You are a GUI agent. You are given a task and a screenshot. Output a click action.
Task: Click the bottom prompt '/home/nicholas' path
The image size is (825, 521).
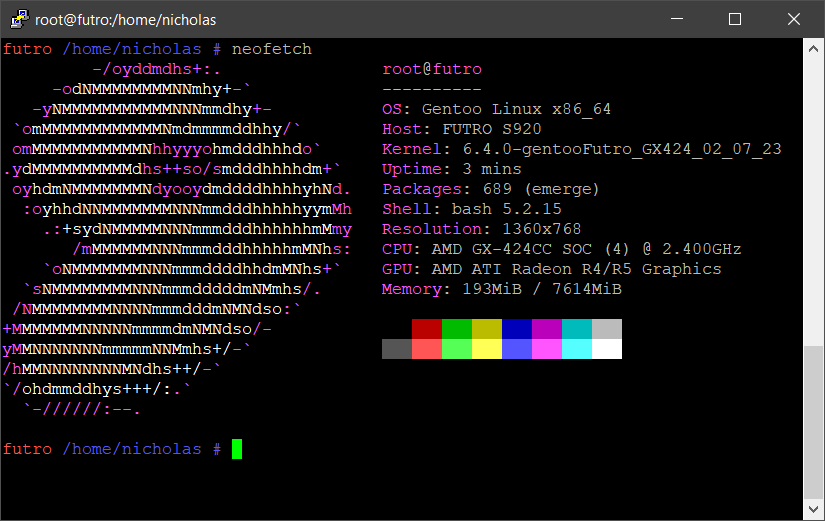132,449
